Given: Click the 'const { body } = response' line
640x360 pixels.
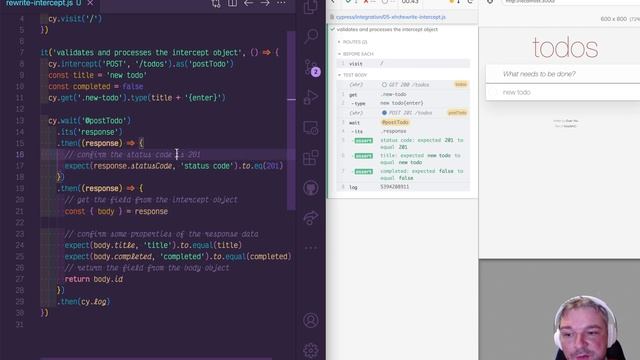Looking at the screenshot, I should click(x=116, y=211).
